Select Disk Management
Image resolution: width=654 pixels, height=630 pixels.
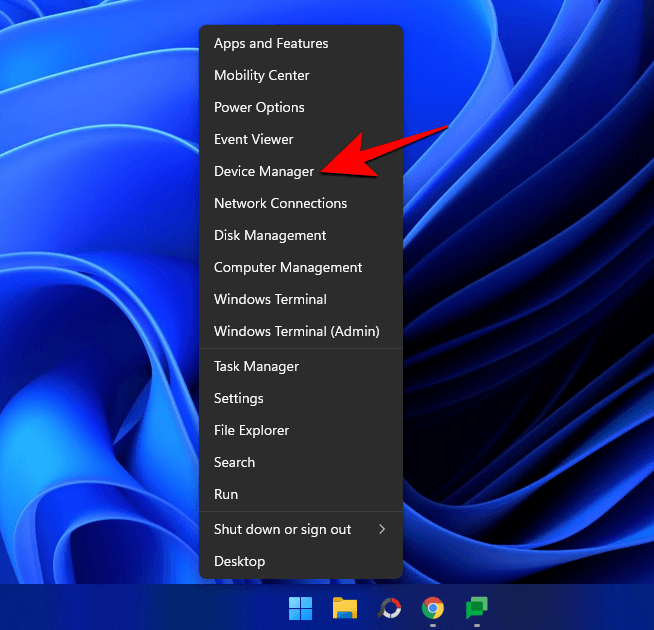coord(270,235)
